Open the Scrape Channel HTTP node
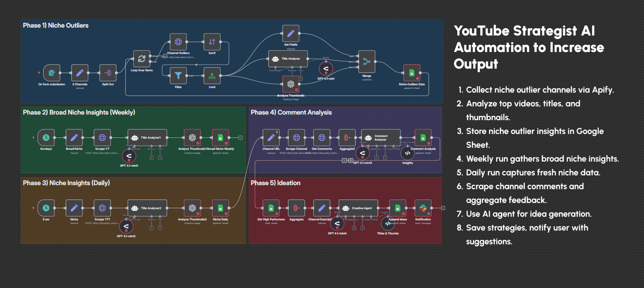644x288 pixels. point(297,138)
